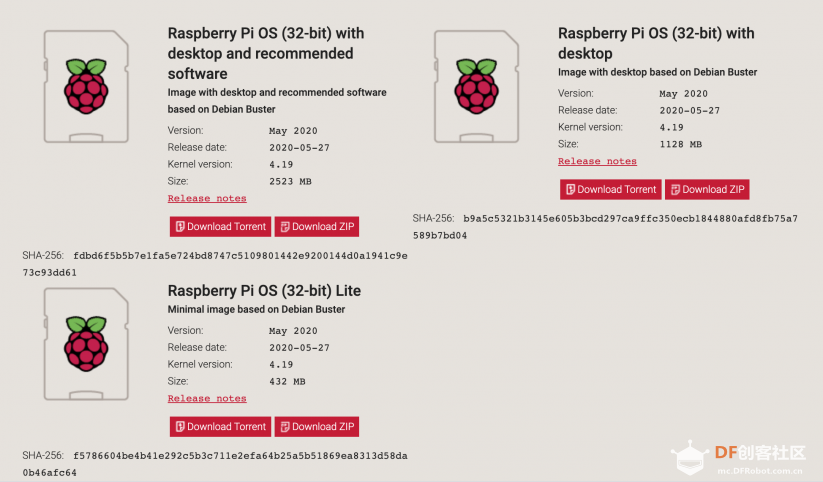The width and height of the screenshot is (823, 482).
Task: Open Release notes for OS with desktop
Action: tap(597, 161)
